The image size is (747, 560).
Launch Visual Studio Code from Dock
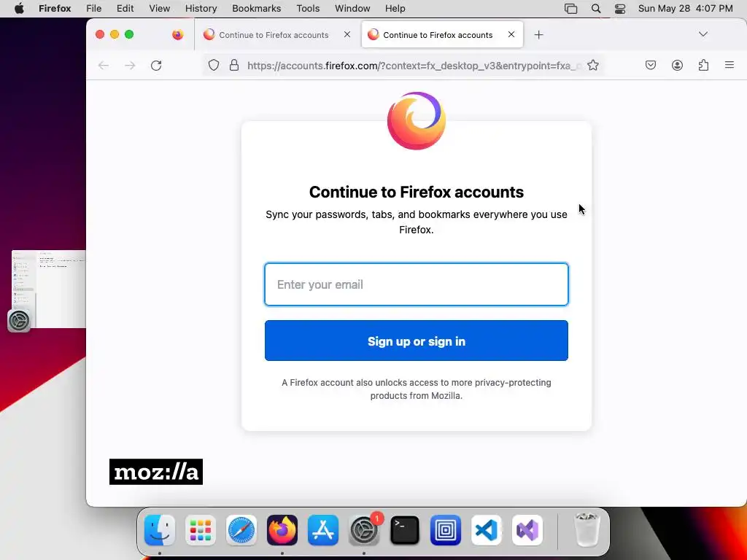click(487, 530)
